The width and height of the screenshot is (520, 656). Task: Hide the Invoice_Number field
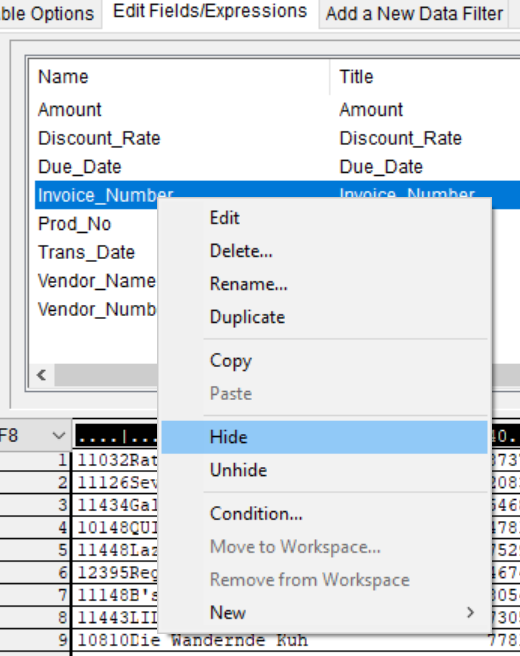(324, 437)
